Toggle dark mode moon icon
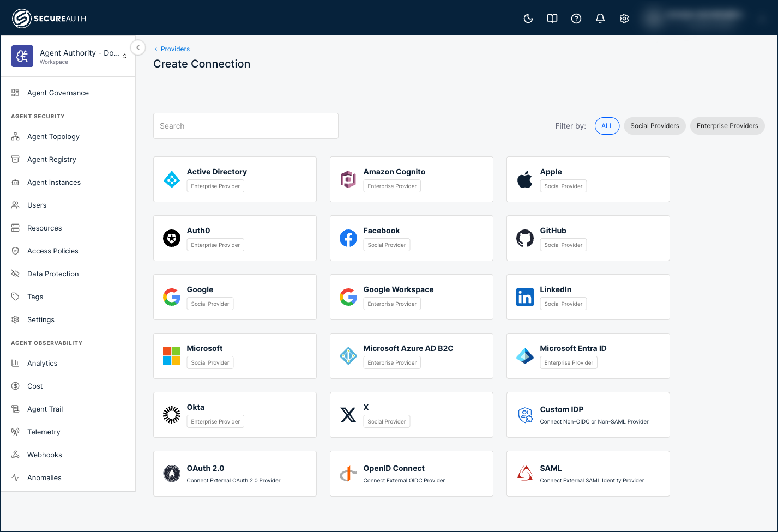 pyautogui.click(x=528, y=19)
